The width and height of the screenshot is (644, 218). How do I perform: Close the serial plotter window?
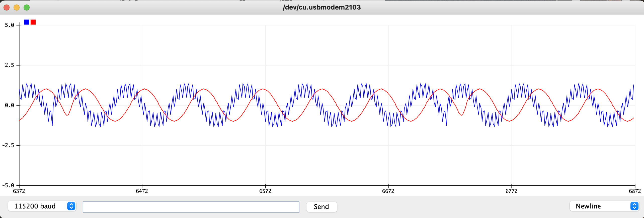pyautogui.click(x=7, y=8)
